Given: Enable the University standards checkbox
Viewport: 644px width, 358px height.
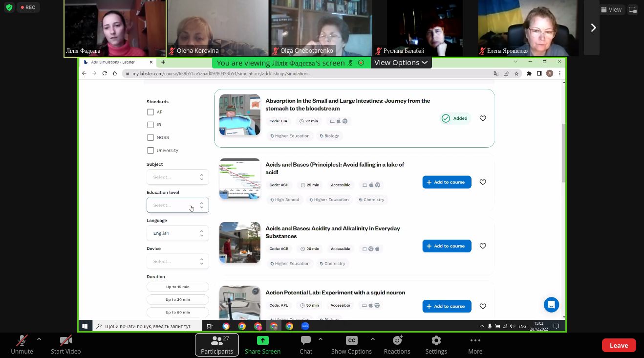Looking at the screenshot, I should pos(150,150).
